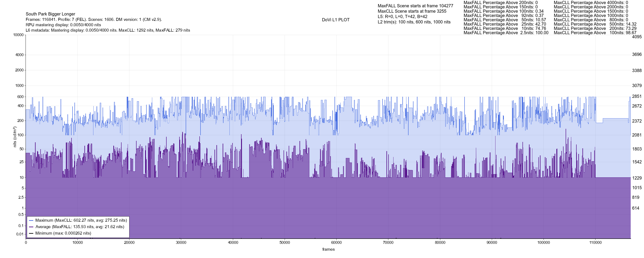Click the black Minimum legend line swatch
Viewport: 644px width, 258px height.
[x=31, y=233]
